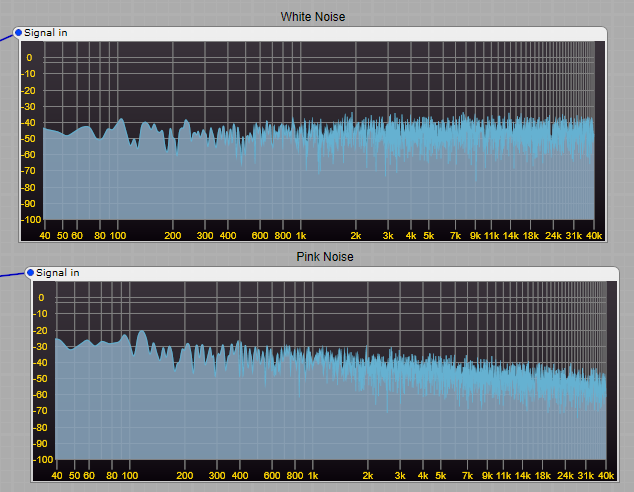Viewport: 634px width, 492px height.
Task: Click the Signal in label on White Noise
Action: tap(46, 33)
